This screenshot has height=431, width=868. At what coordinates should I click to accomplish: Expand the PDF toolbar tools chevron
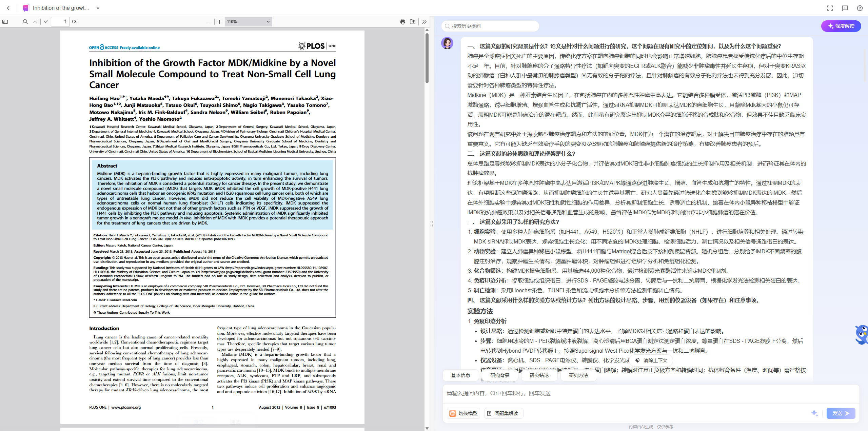point(424,22)
